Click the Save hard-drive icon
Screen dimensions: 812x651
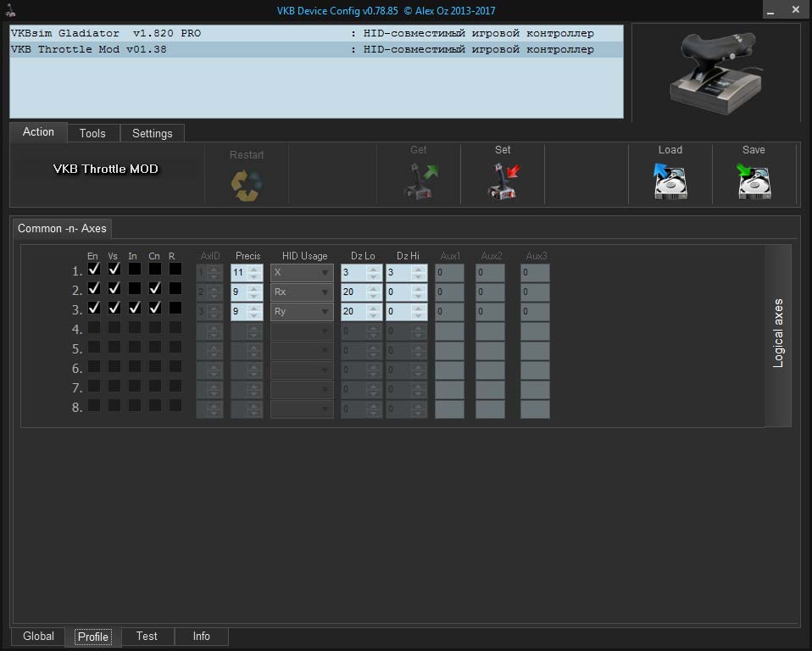pos(754,181)
